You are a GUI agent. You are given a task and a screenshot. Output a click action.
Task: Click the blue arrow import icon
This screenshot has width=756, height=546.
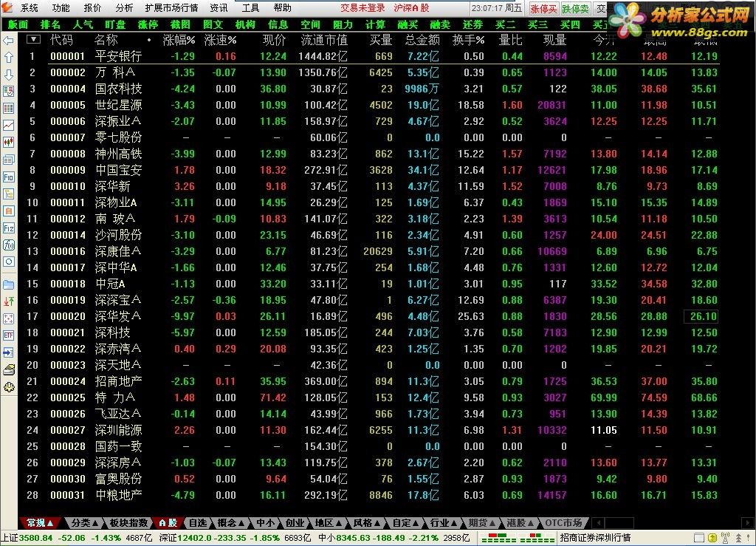[8, 352]
